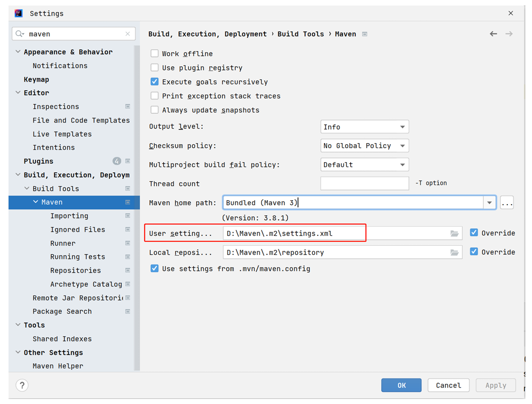Click the Local repository path field
Screen dimensions: 532x404
343,252
